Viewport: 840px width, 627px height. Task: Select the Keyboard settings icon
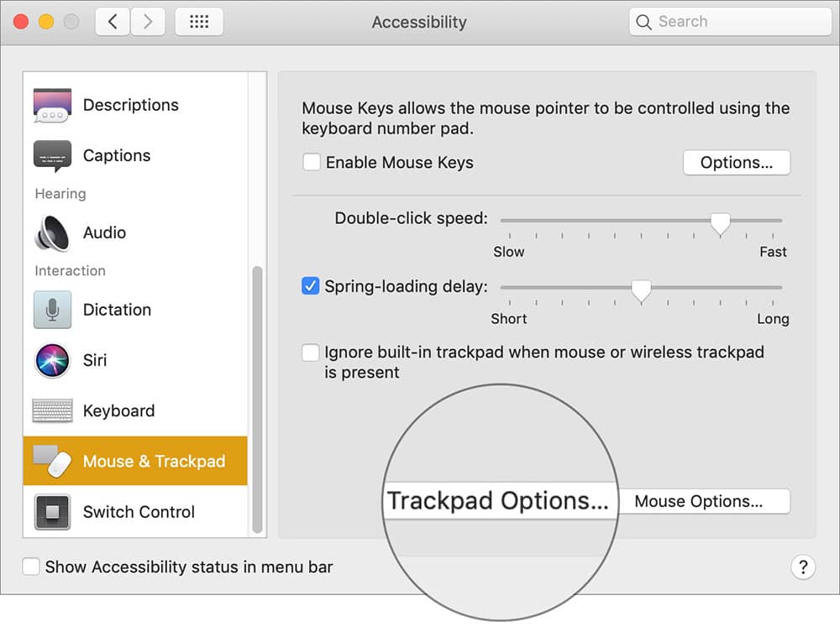[x=52, y=410]
